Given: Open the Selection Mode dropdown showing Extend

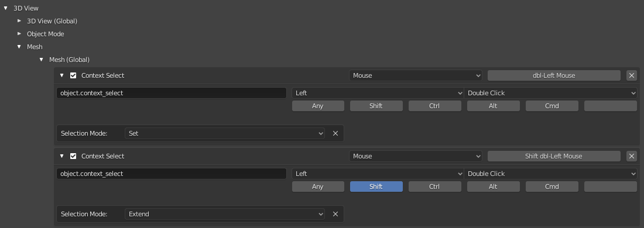Looking at the screenshot, I should pyautogui.click(x=225, y=214).
